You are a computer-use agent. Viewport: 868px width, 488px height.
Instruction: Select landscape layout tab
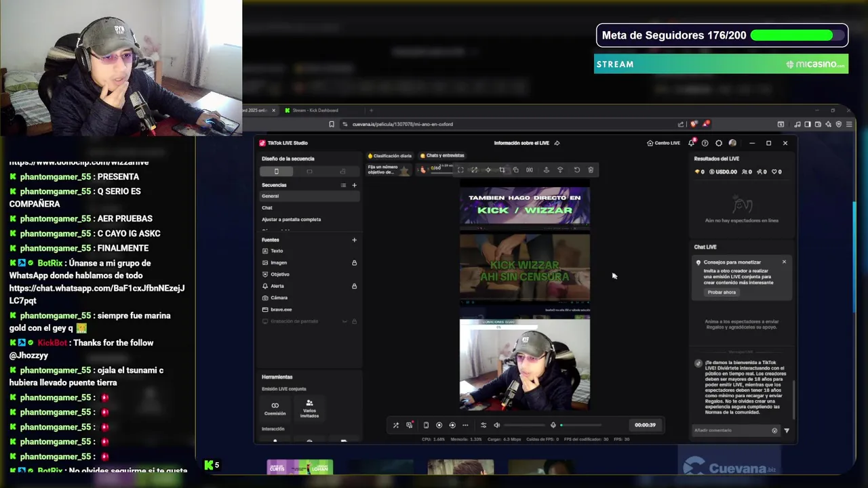(309, 171)
